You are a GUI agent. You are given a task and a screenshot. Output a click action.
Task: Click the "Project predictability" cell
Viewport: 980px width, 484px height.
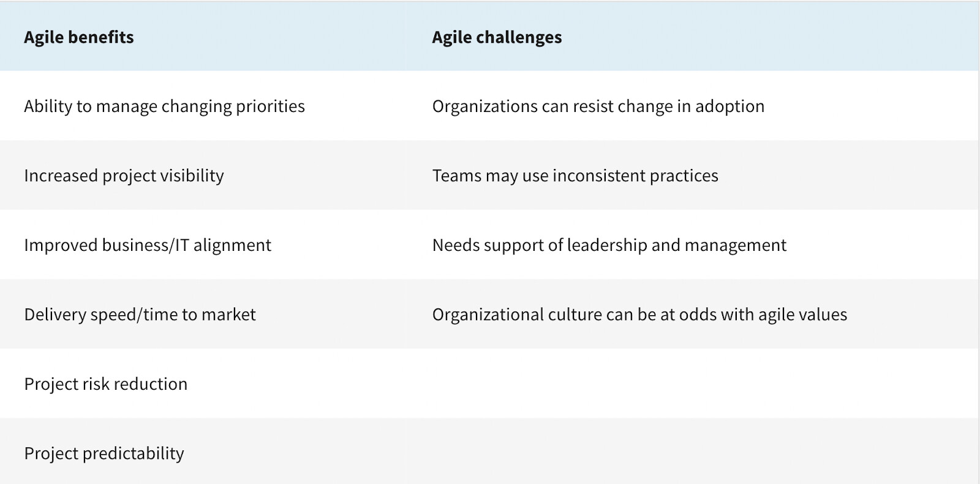click(104, 453)
